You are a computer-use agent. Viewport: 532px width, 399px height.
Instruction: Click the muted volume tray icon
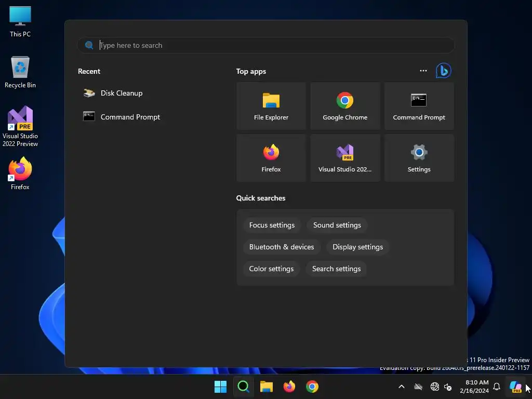(x=448, y=387)
